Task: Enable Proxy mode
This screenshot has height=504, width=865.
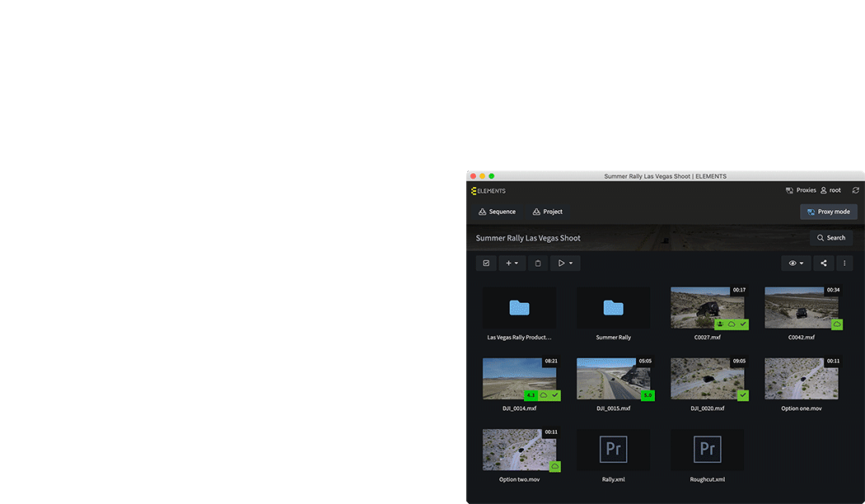Action: coord(828,212)
